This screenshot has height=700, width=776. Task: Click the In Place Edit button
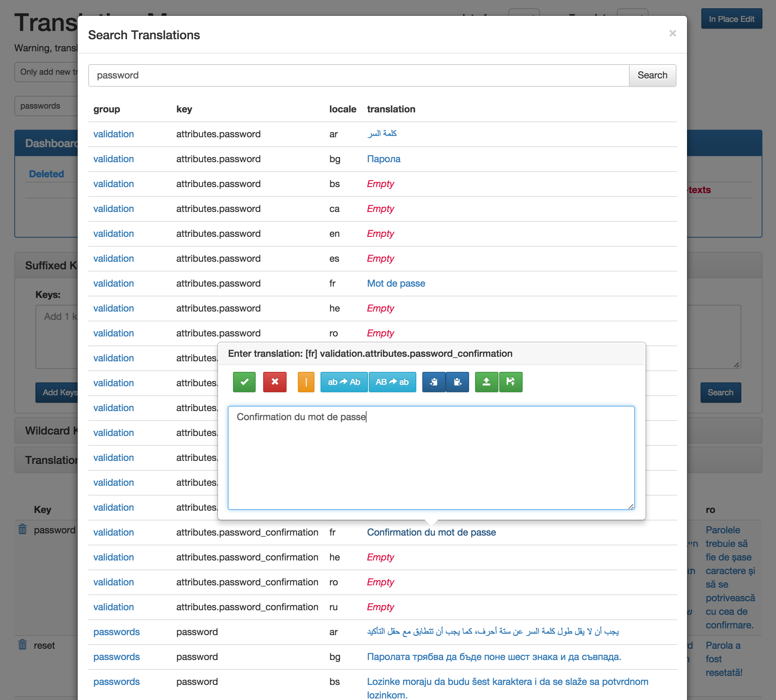[x=731, y=19]
